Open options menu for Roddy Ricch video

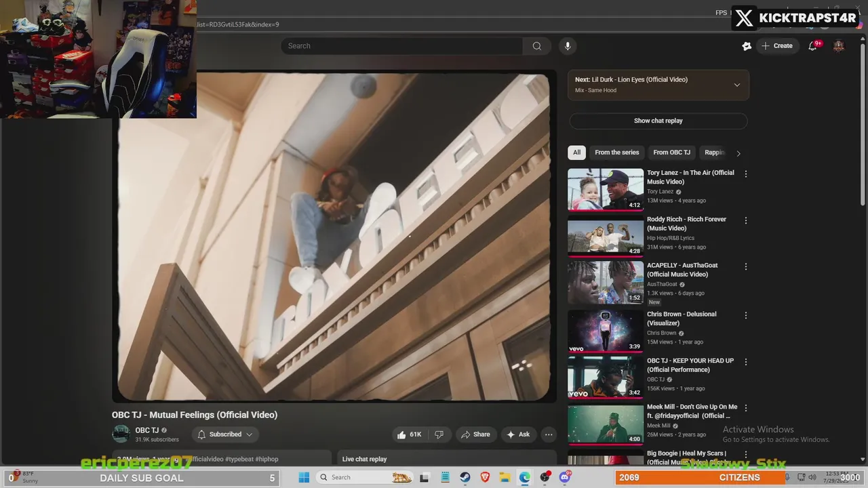tap(746, 220)
